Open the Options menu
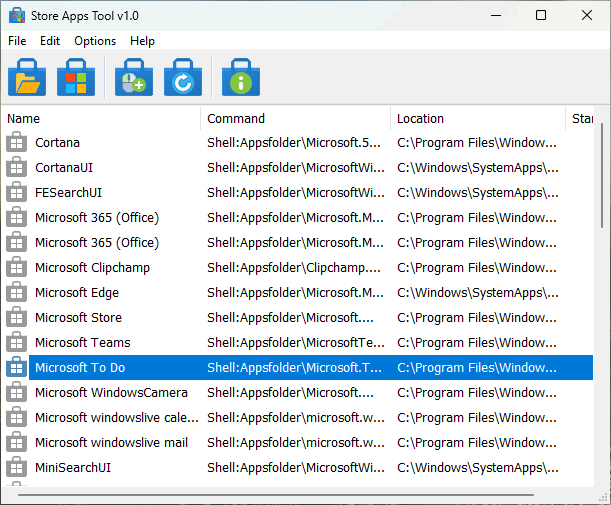This screenshot has width=611, height=505. (95, 41)
